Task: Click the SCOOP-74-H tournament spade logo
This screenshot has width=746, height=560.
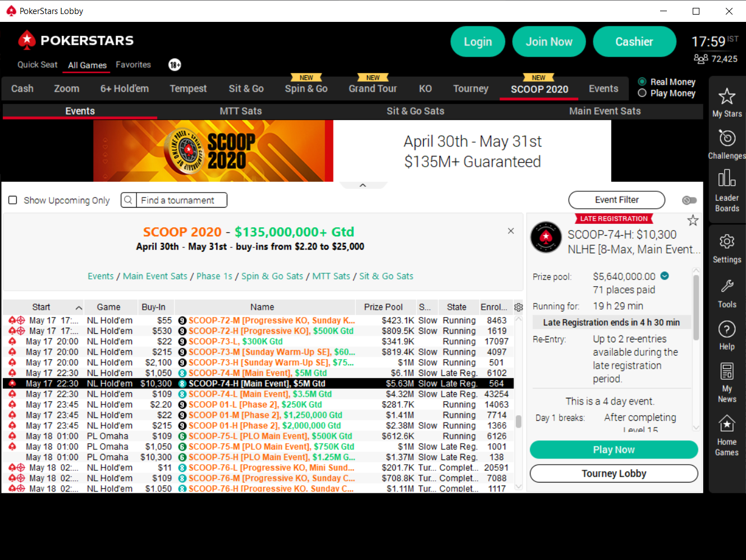Action: coord(546,237)
